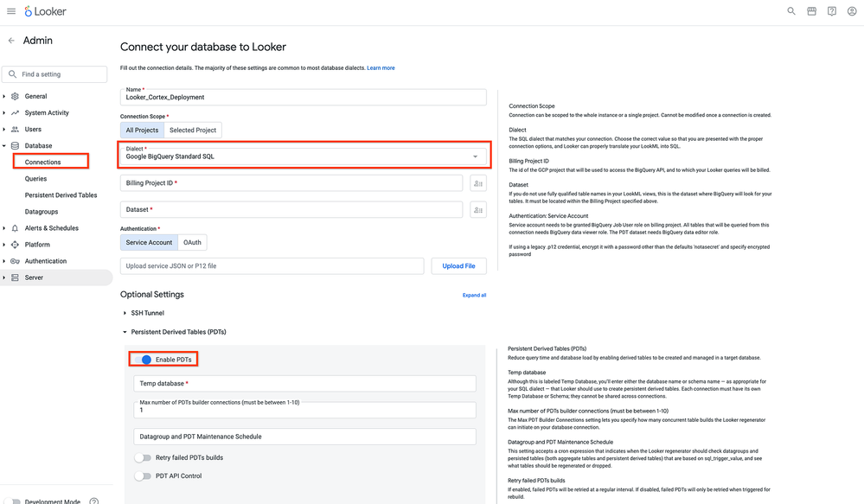The image size is (864, 504).
Task: Turn on PDT API Control
Action: point(143,476)
